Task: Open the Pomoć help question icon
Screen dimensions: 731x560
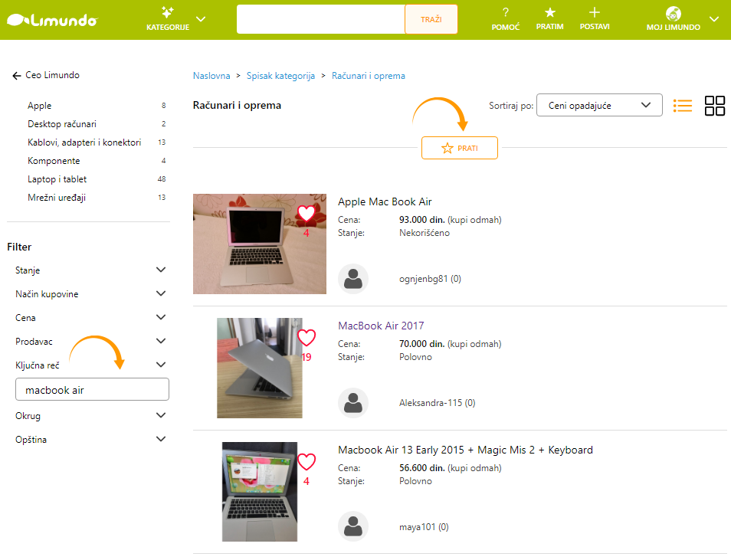Action: coord(506,12)
